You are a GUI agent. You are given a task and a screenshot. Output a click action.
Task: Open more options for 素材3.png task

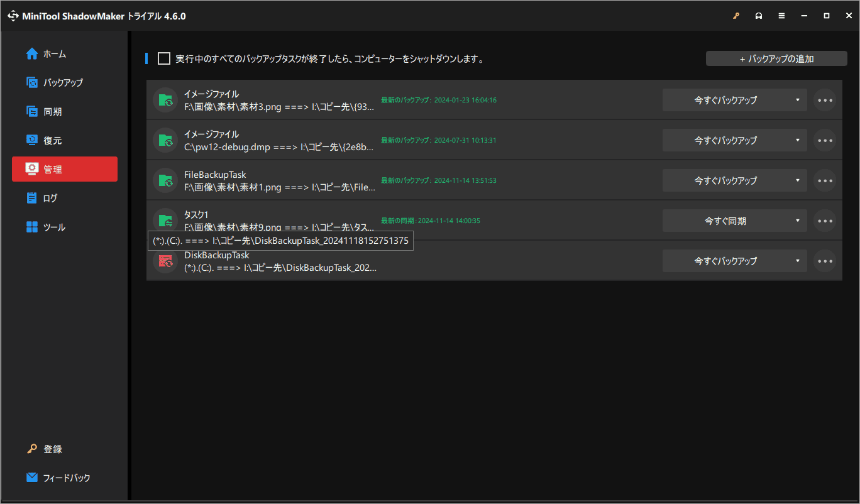tap(825, 100)
